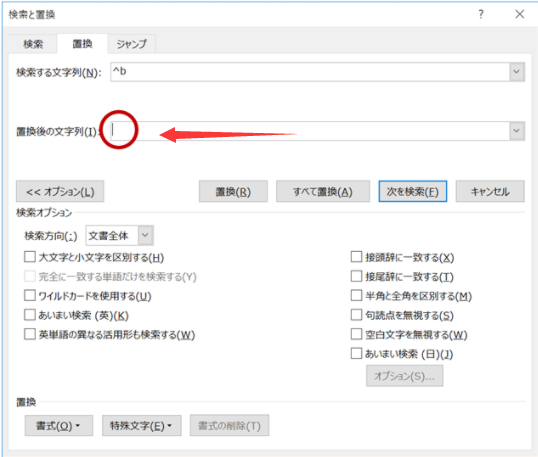Expand the 検索する文字列 history dropdown

[x=517, y=72]
